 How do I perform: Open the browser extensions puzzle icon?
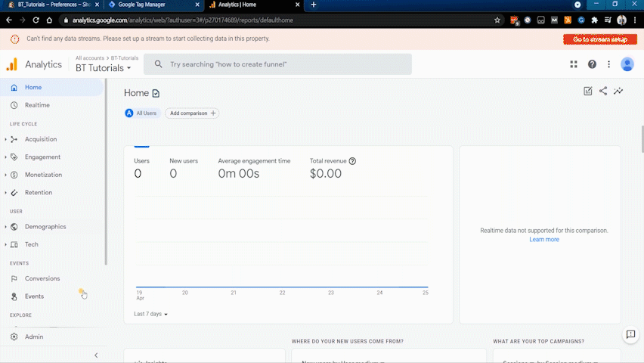tap(594, 20)
